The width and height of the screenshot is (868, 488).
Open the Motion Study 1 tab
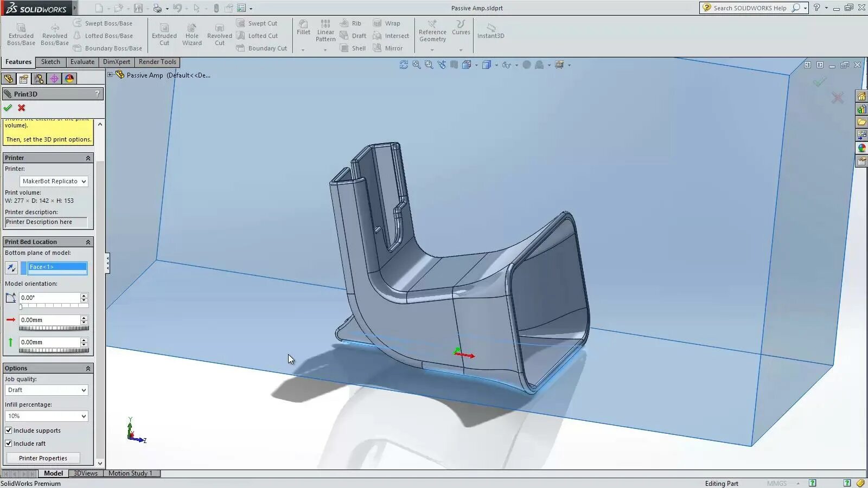coord(130,473)
